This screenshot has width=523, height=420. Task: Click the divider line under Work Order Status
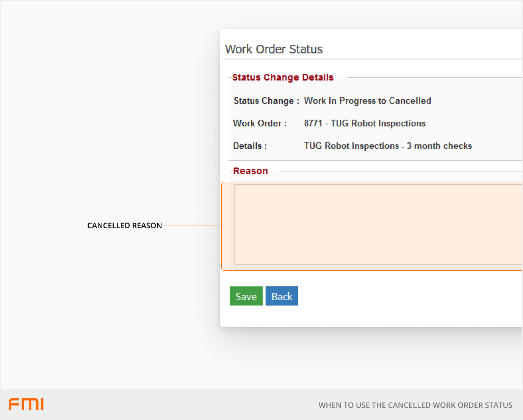371,59
